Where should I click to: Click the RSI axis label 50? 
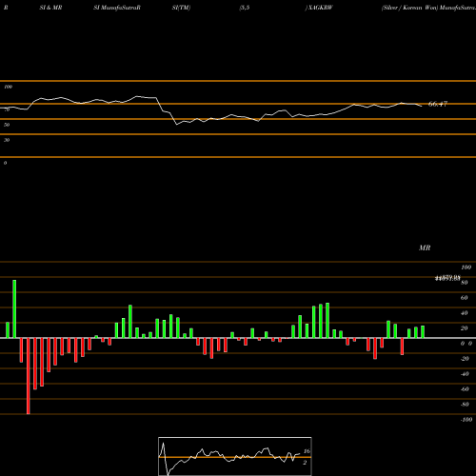pyautogui.click(x=7, y=125)
